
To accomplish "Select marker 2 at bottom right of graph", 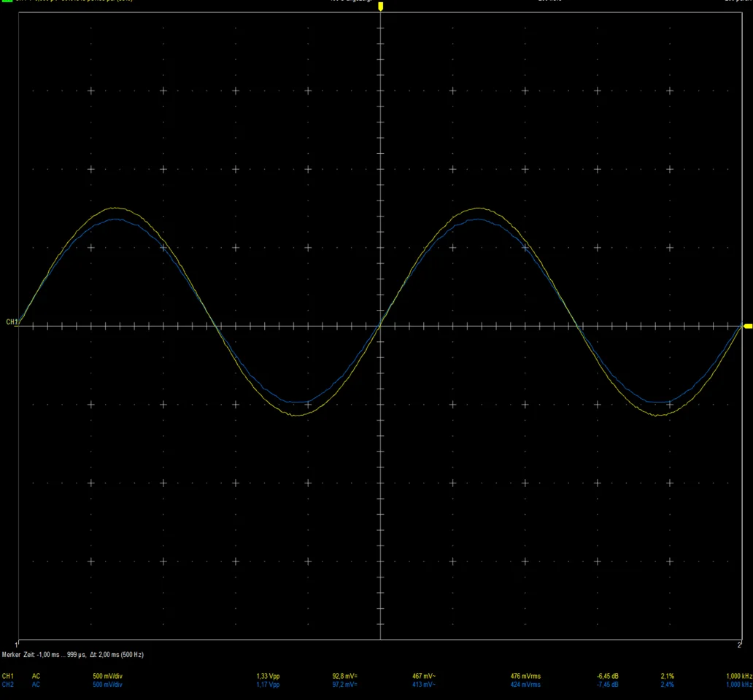I will click(739, 645).
